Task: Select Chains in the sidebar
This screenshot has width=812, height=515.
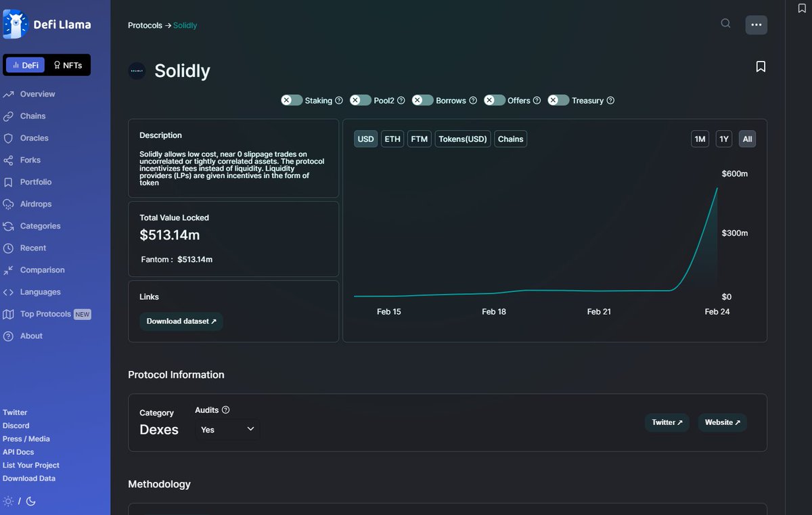Action: tap(32, 116)
